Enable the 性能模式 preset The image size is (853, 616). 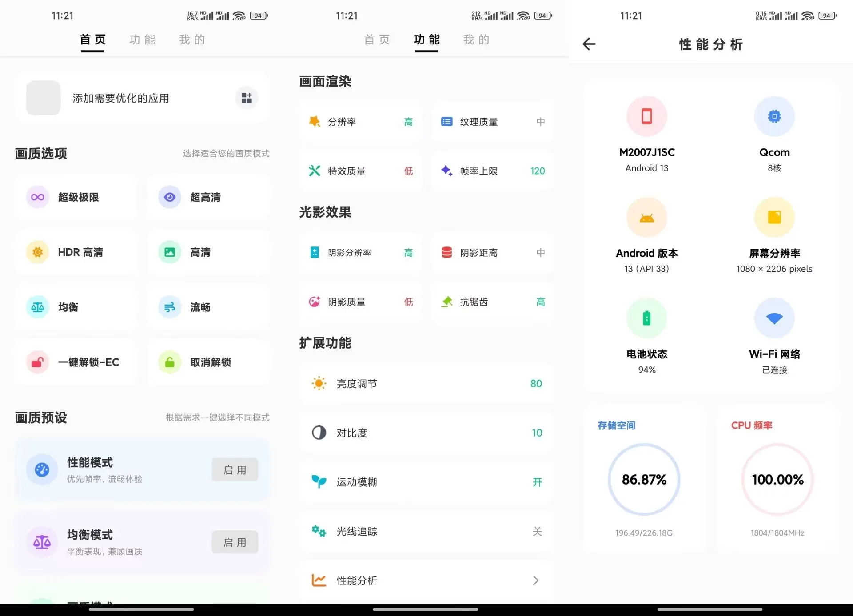(235, 470)
